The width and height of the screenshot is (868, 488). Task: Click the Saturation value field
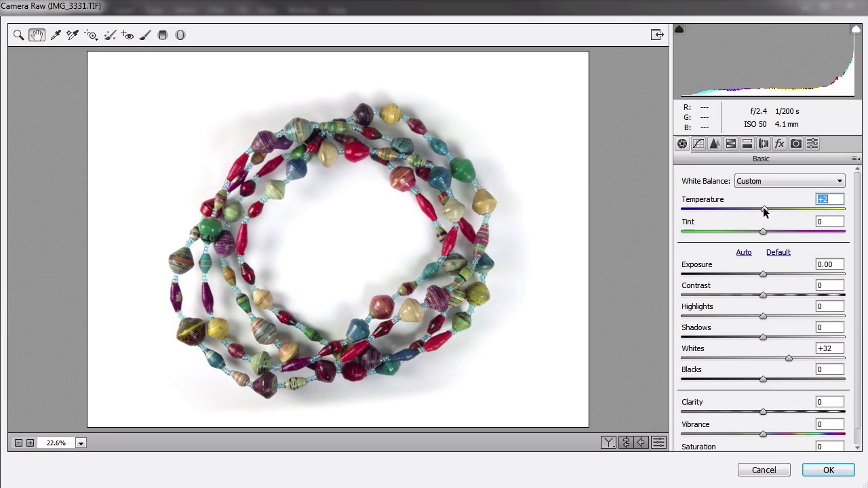tap(830, 446)
